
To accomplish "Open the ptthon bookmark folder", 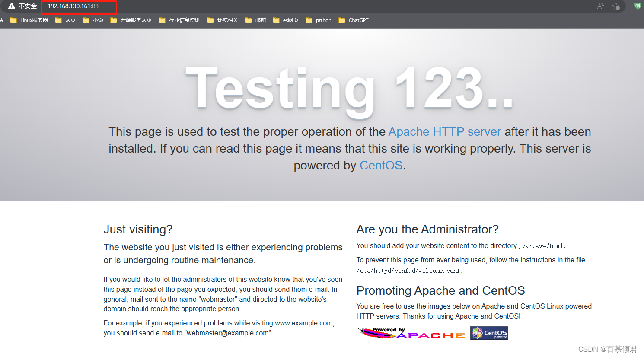I will [x=319, y=20].
